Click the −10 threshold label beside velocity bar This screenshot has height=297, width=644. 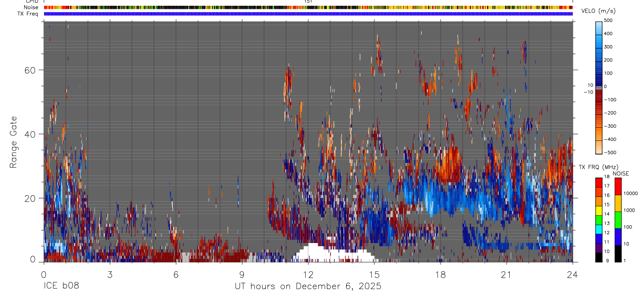coord(589,92)
